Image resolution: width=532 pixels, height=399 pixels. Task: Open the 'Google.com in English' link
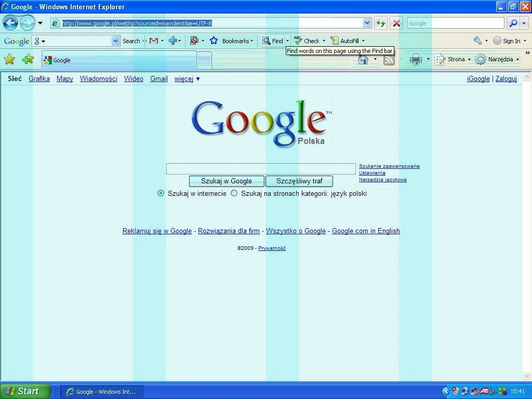(366, 231)
